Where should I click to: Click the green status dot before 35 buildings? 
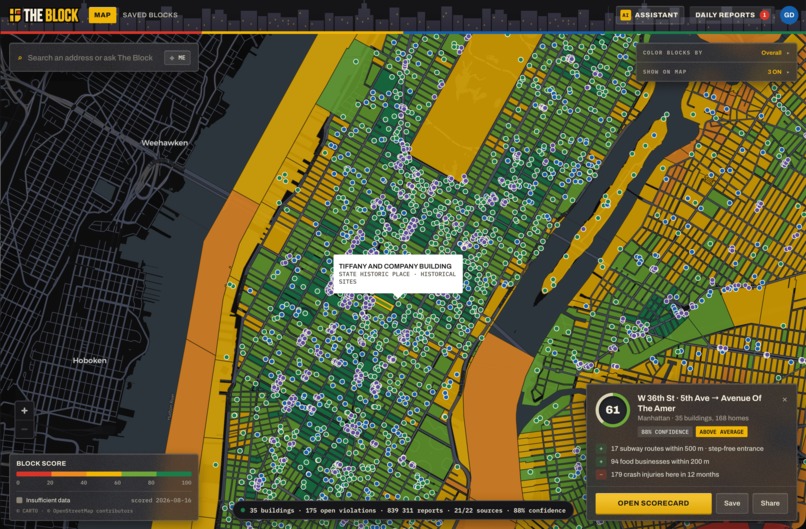(243, 510)
